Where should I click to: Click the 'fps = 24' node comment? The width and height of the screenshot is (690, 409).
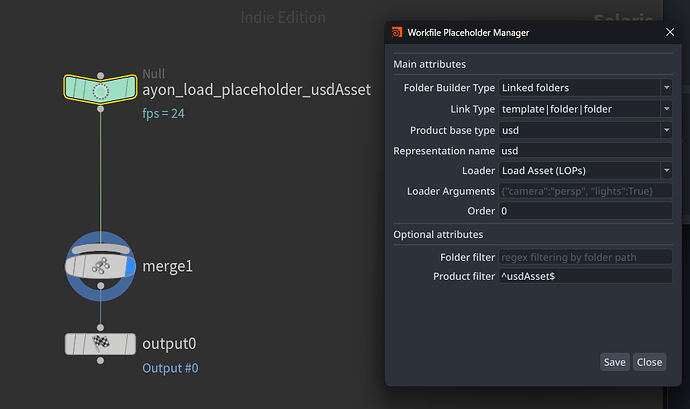[163, 114]
